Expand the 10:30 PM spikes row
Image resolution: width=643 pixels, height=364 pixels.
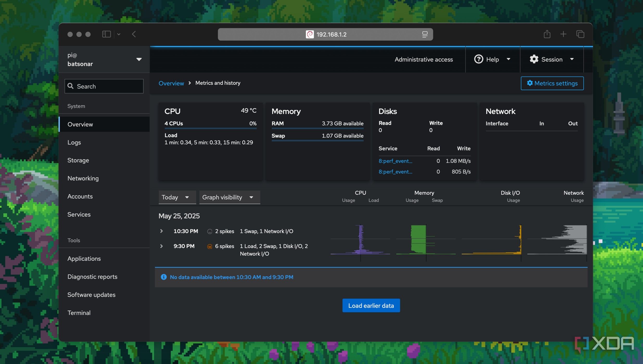[161, 231]
